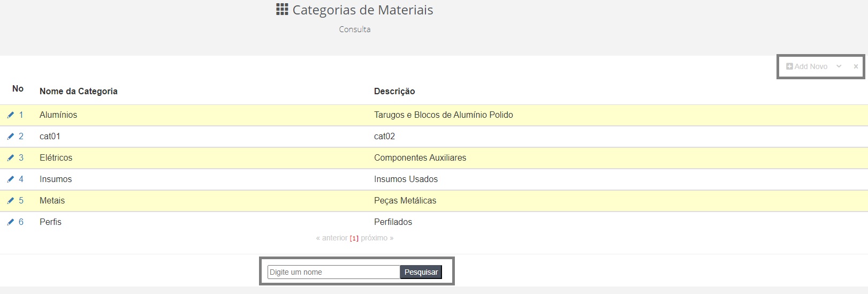Go to previous page via anterior link
This screenshot has height=294, width=868.
coord(332,238)
